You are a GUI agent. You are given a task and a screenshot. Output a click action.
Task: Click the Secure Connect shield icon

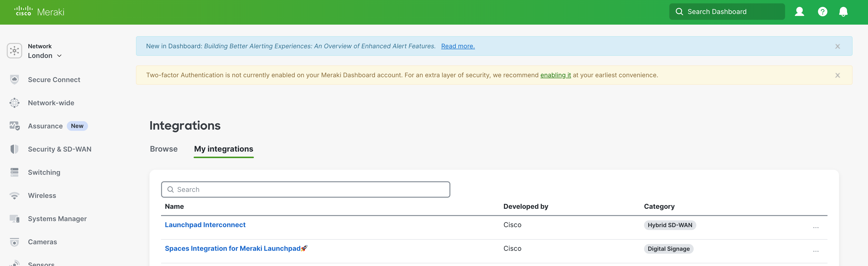[14, 80]
